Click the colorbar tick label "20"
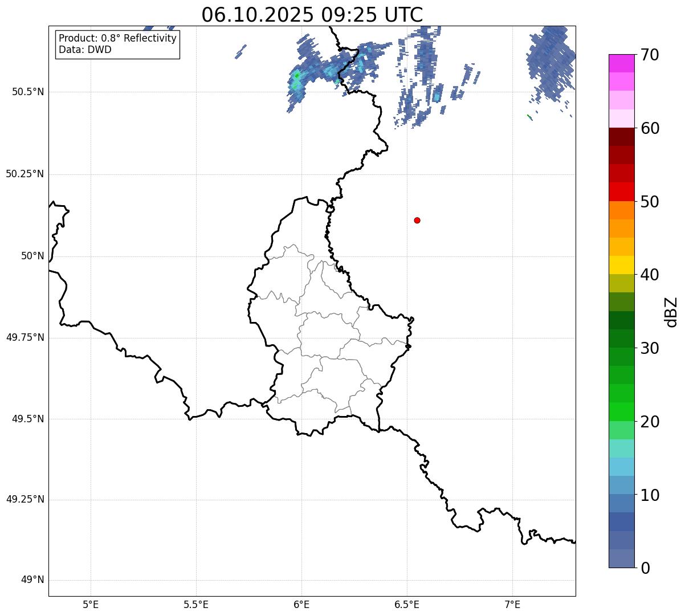 tap(650, 422)
